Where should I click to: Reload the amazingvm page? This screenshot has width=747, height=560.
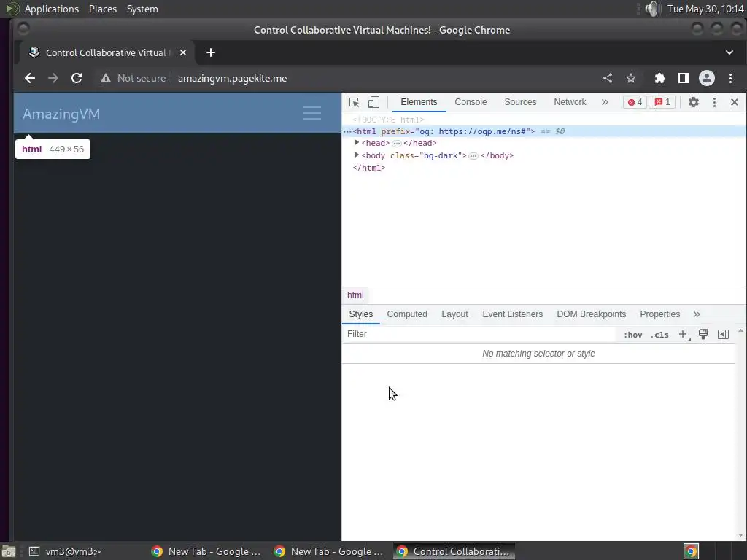click(x=76, y=78)
